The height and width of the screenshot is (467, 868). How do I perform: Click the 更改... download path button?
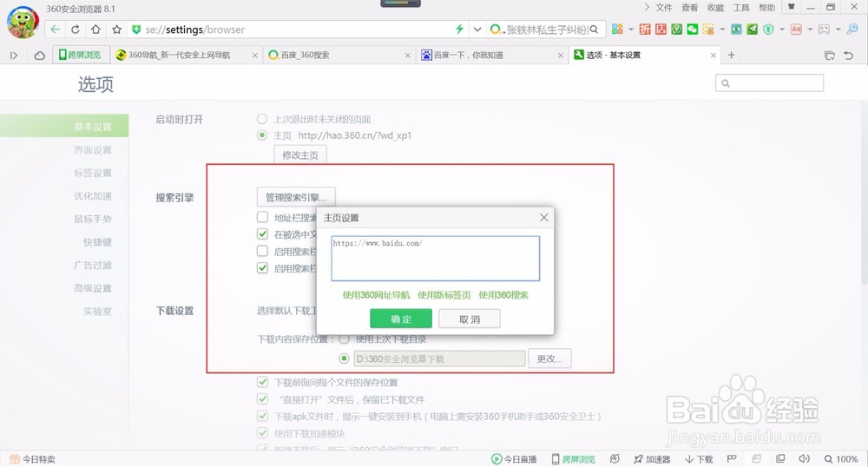[549, 358]
